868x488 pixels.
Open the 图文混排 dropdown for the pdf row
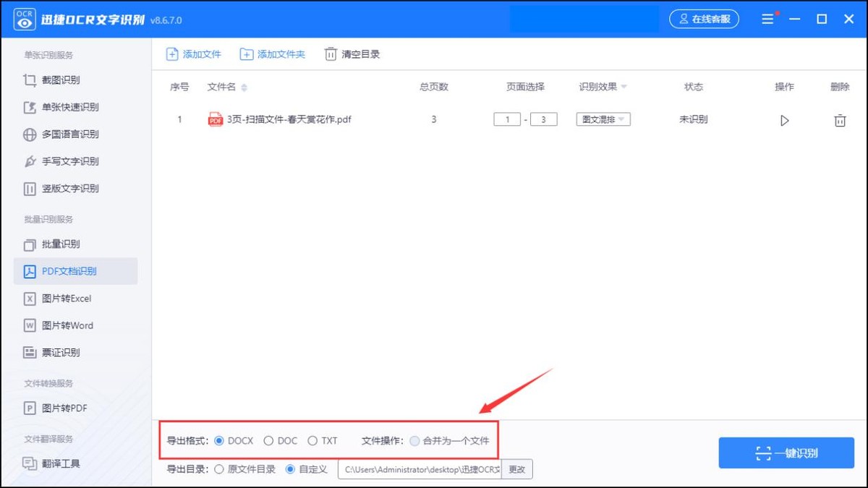[603, 119]
